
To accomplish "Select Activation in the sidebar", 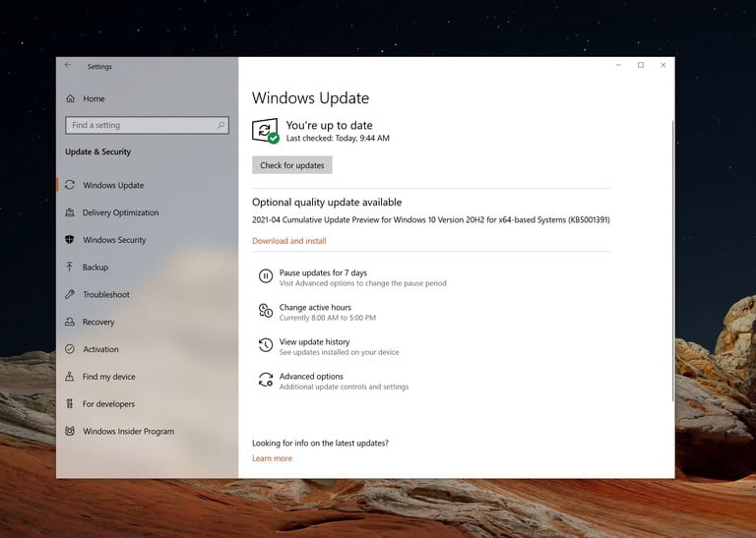I will [x=100, y=349].
